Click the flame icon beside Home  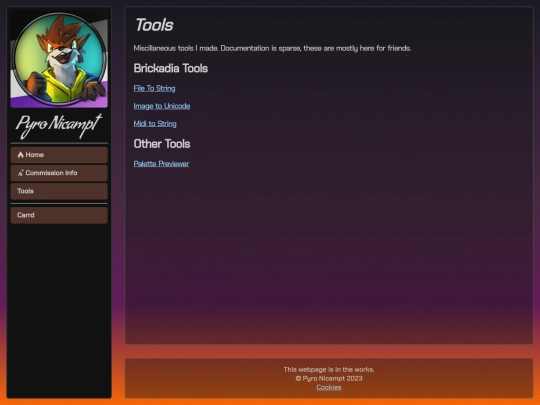(x=20, y=155)
